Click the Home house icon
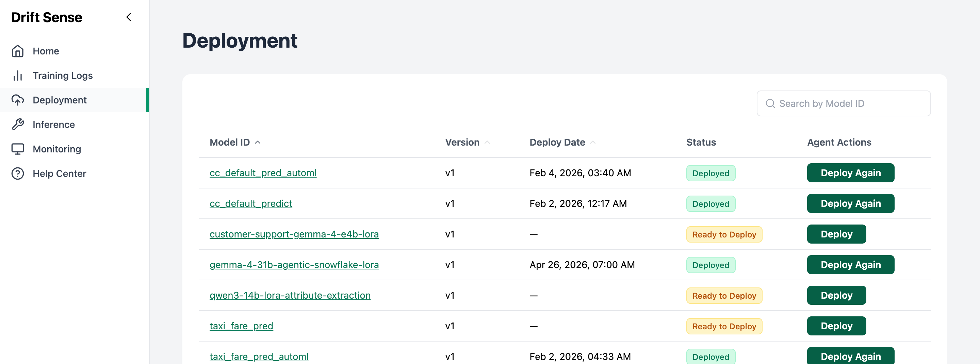The width and height of the screenshot is (980, 364). (17, 51)
